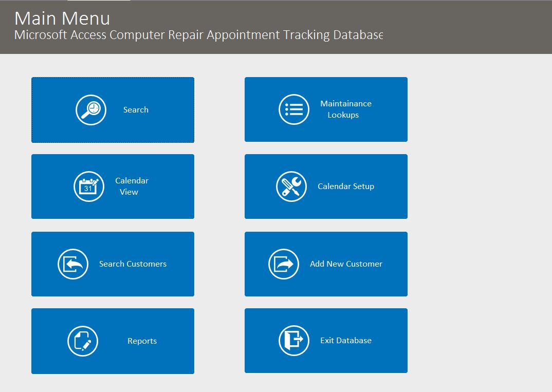The height and width of the screenshot is (392, 552).
Task: Open Calendar Setup
Action: [345, 186]
